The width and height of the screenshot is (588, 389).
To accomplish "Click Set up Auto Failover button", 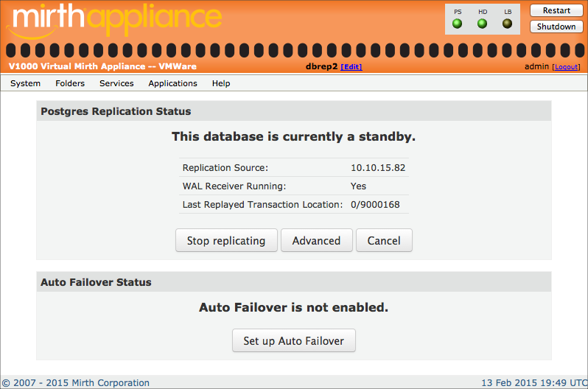I will click(294, 340).
